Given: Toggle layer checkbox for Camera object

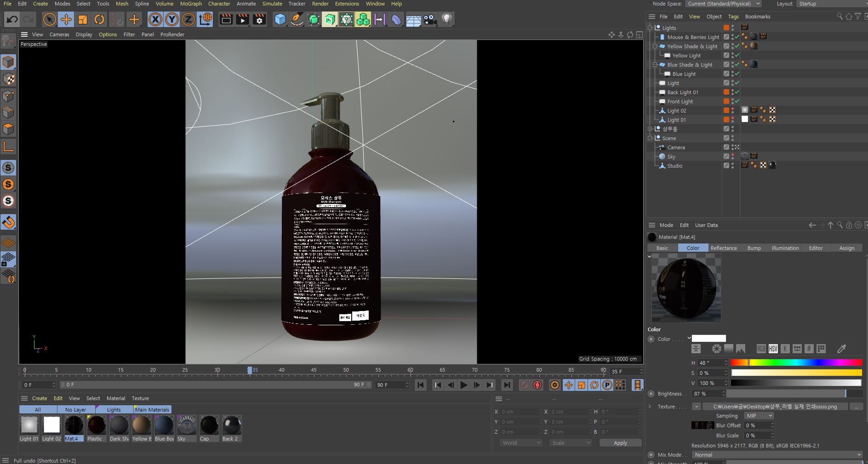Looking at the screenshot, I should [x=726, y=147].
